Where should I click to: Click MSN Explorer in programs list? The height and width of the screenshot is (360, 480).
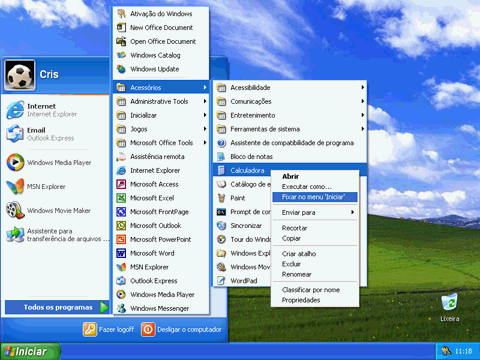(x=162, y=267)
